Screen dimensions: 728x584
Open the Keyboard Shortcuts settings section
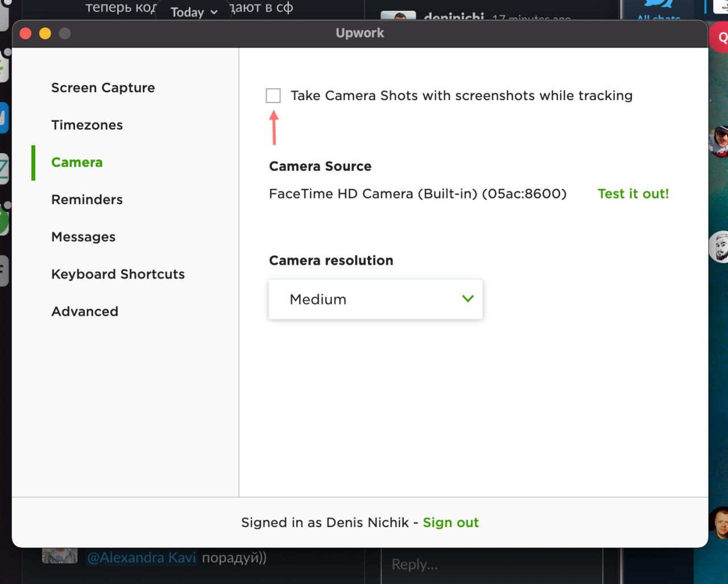tap(118, 274)
